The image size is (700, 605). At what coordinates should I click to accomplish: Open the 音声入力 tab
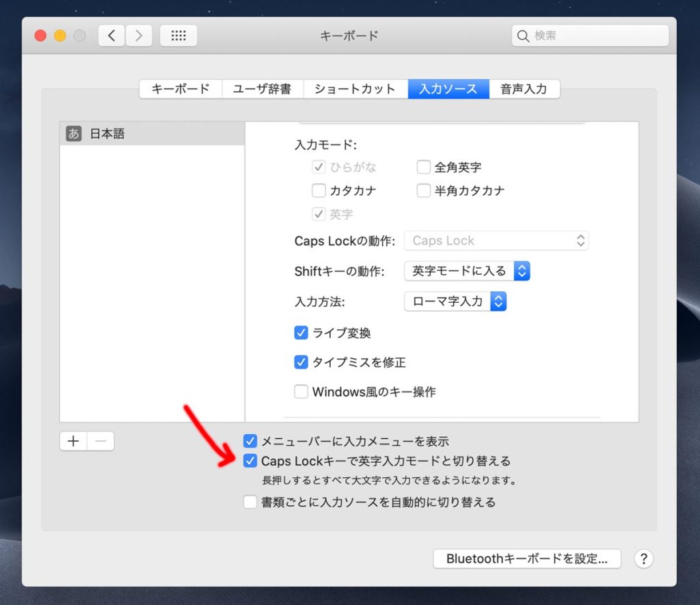pos(524,89)
